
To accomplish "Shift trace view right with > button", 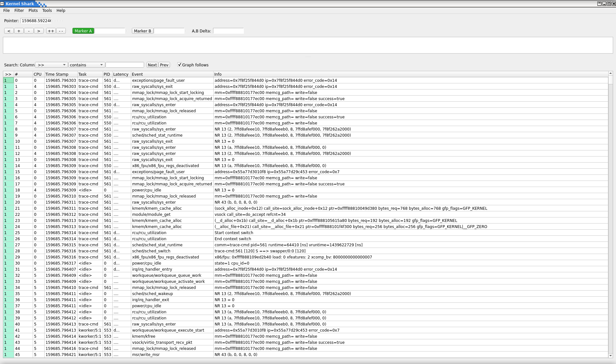I will point(38,31).
